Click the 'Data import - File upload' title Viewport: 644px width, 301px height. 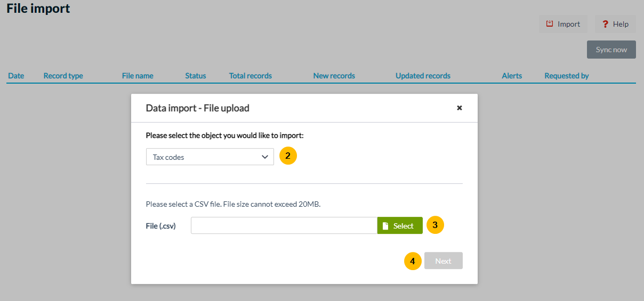(x=198, y=108)
